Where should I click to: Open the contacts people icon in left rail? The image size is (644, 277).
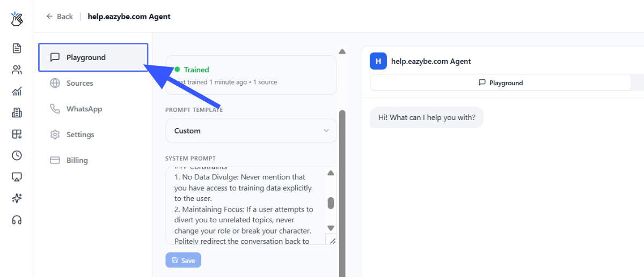coord(17,70)
